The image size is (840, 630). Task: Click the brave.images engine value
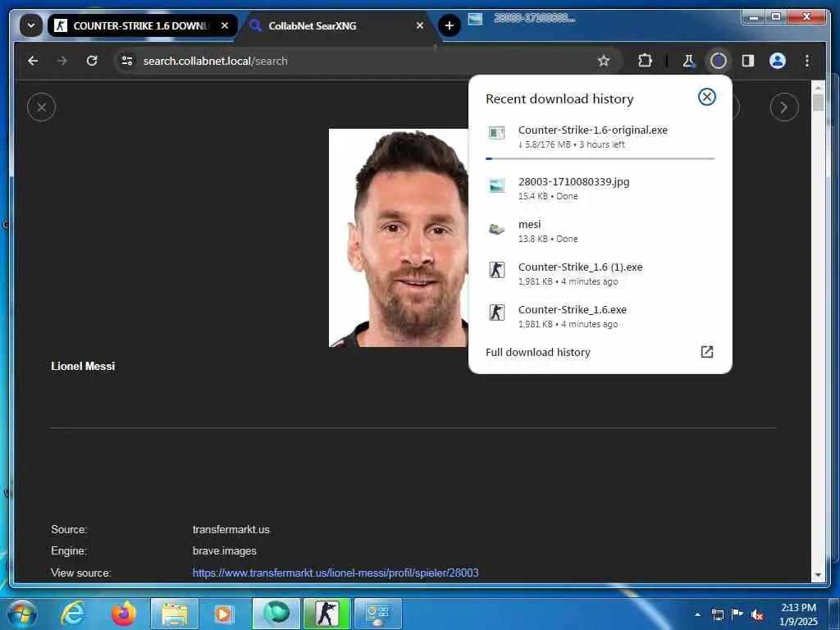point(225,550)
